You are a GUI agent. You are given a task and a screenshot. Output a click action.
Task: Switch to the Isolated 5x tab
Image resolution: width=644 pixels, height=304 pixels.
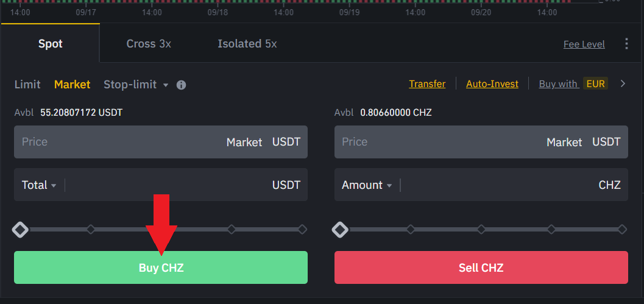click(x=247, y=44)
